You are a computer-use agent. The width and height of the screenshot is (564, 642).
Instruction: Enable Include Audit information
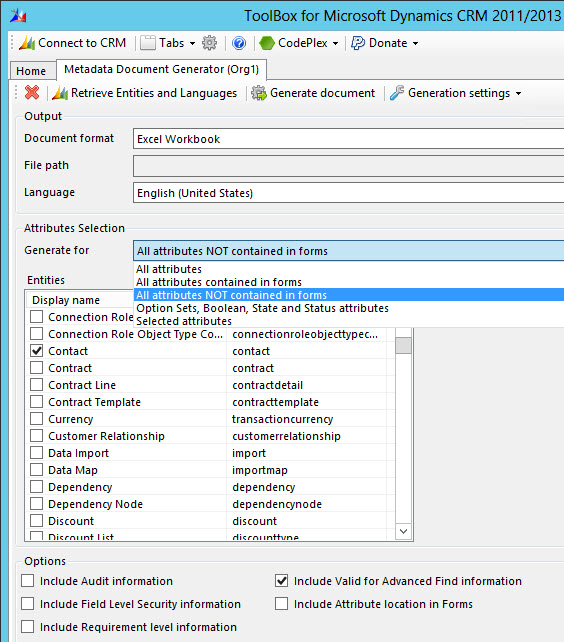pyautogui.click(x=27, y=581)
